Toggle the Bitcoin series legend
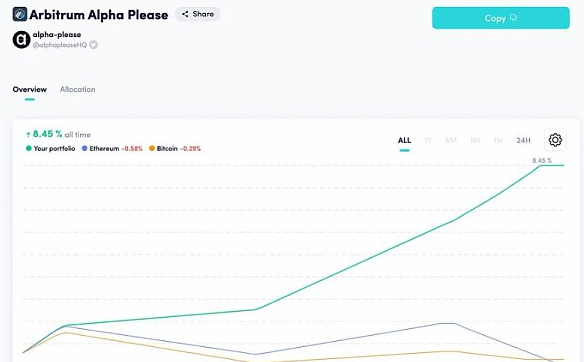The image size is (584, 362). (175, 148)
